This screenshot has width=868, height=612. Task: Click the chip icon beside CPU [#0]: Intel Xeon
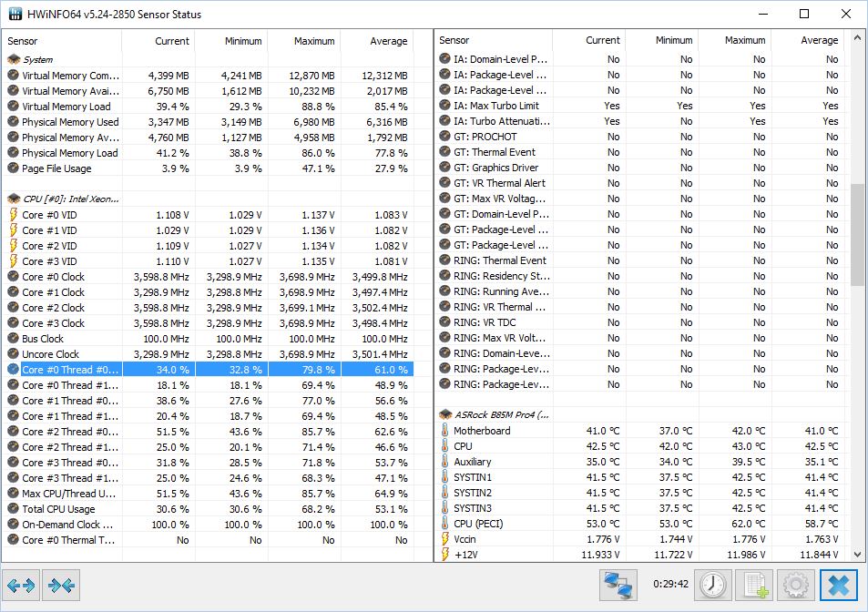tap(14, 199)
